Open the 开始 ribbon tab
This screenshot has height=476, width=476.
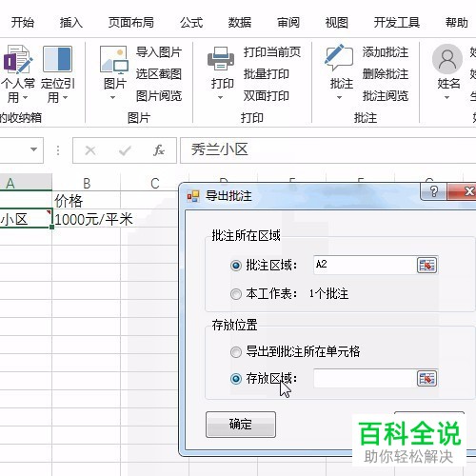coord(23,23)
